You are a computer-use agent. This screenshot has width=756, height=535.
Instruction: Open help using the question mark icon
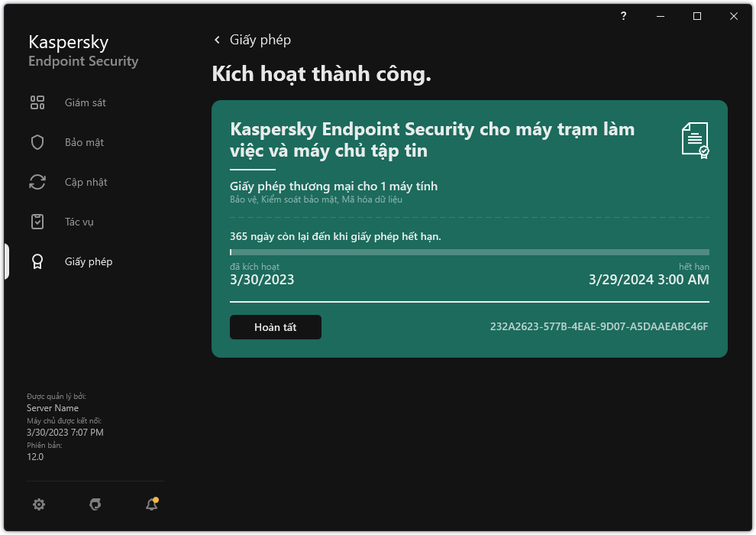(624, 16)
